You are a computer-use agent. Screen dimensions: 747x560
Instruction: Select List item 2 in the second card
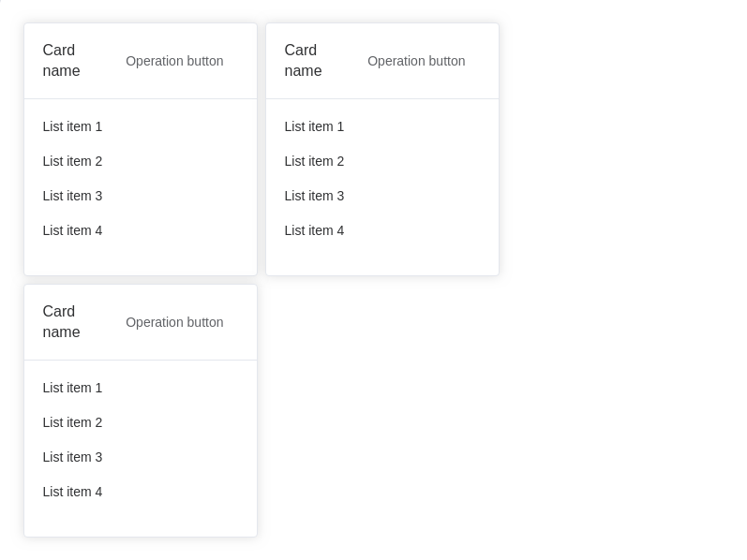click(x=314, y=161)
